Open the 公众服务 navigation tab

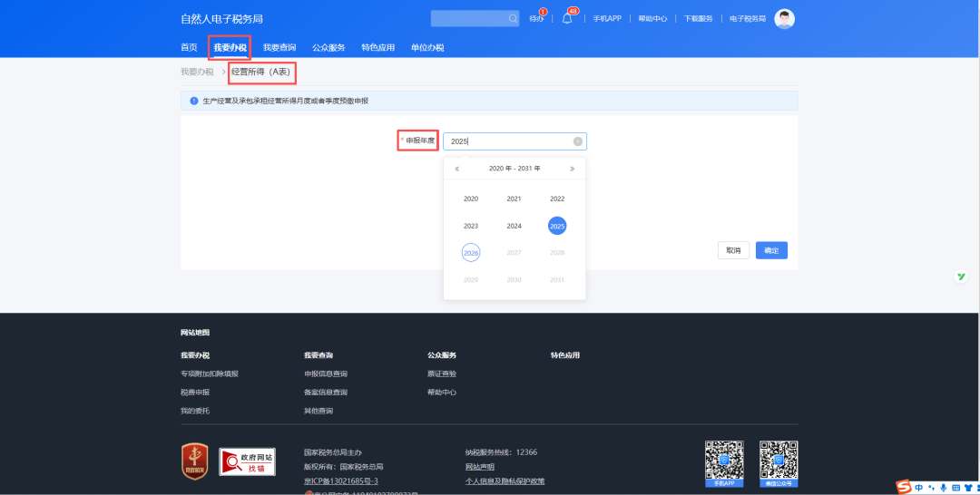(x=328, y=47)
